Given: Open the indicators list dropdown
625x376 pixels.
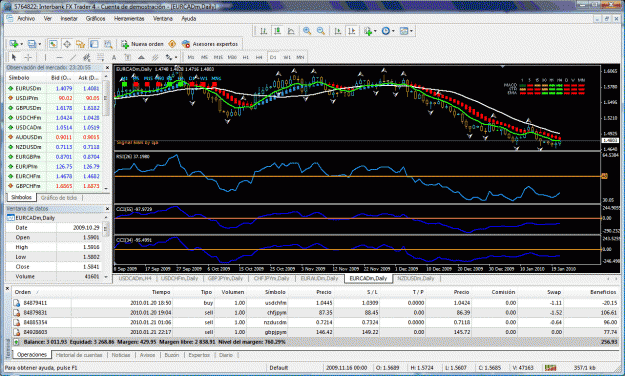Looking at the screenshot, I should click(x=375, y=31).
